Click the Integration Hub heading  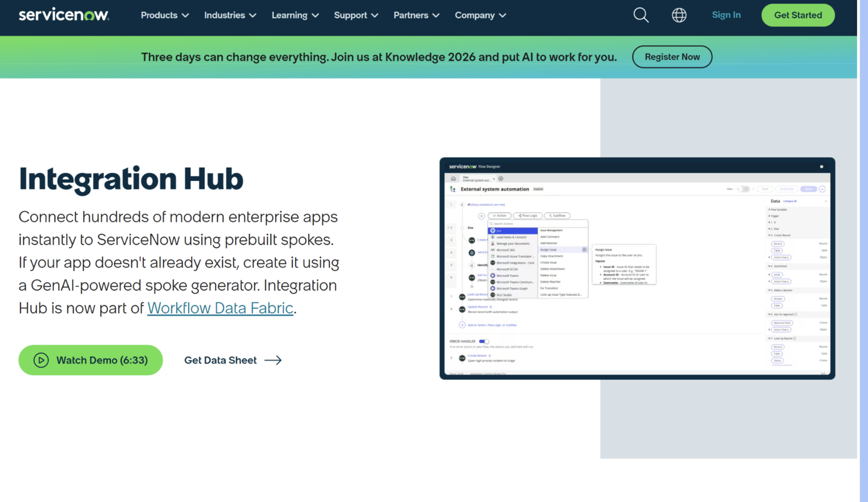(131, 179)
